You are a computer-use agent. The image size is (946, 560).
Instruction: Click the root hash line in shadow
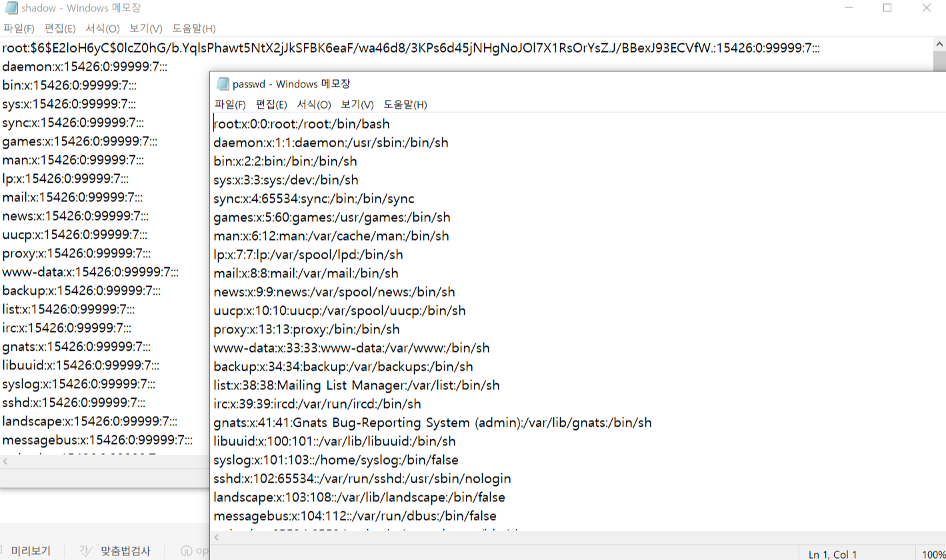pos(411,48)
